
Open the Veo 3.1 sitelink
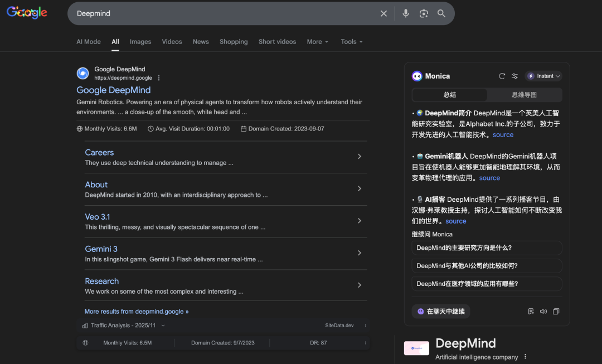tap(98, 217)
